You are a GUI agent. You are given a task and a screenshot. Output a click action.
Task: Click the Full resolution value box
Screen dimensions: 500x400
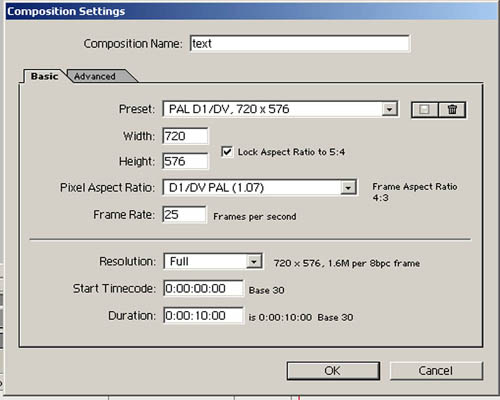click(213, 262)
